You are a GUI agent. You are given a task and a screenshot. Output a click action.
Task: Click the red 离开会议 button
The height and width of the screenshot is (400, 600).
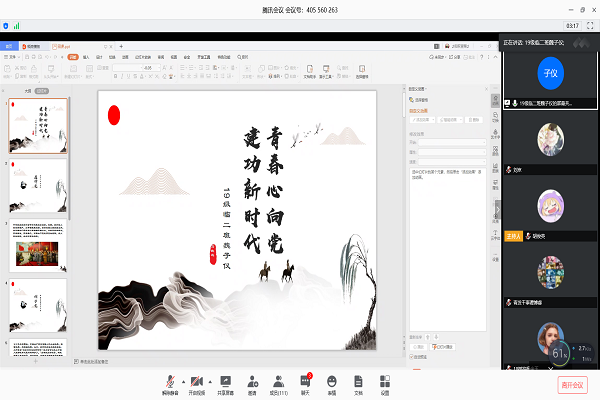point(571,384)
